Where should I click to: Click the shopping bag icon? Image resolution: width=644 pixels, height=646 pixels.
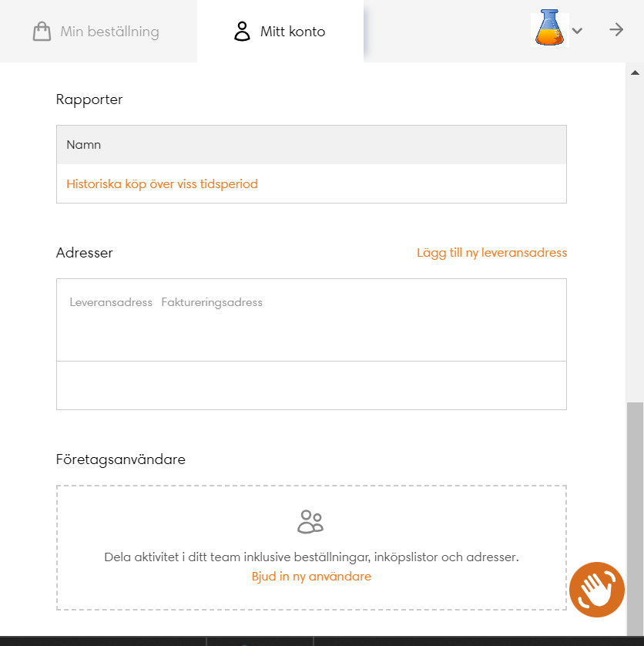(x=42, y=32)
